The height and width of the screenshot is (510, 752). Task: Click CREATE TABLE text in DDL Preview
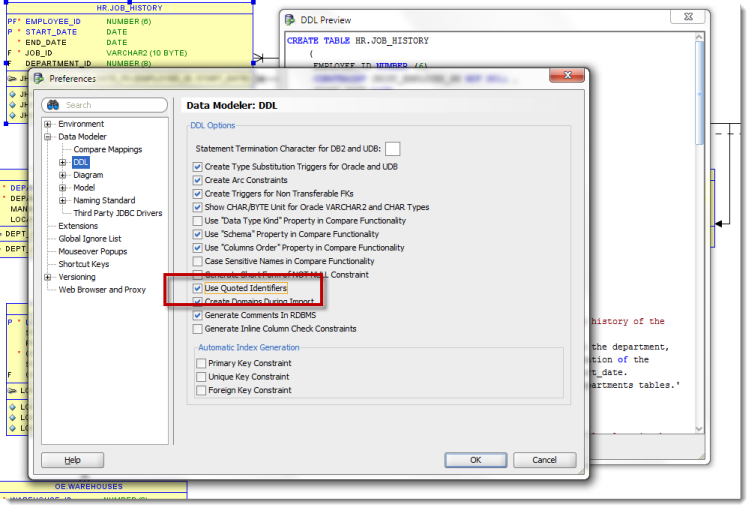click(318, 41)
